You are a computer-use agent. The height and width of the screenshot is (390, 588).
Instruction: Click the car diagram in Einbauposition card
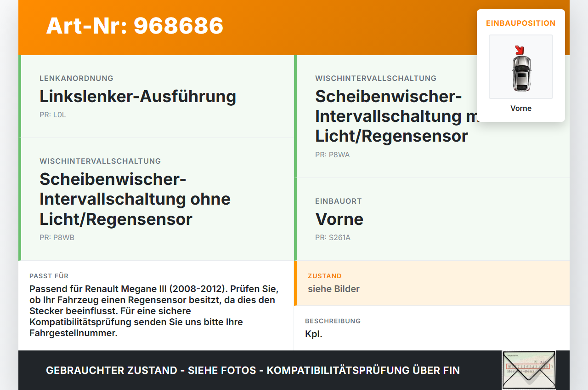tap(521, 67)
